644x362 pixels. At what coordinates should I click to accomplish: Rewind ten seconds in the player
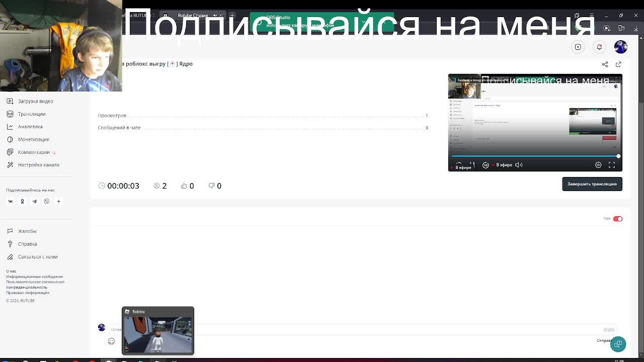pyautogui.click(x=486, y=165)
